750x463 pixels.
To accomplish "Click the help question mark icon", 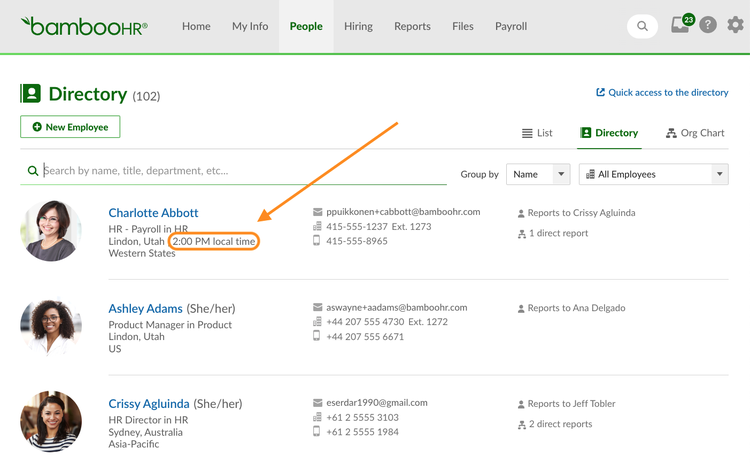I will (x=708, y=24).
